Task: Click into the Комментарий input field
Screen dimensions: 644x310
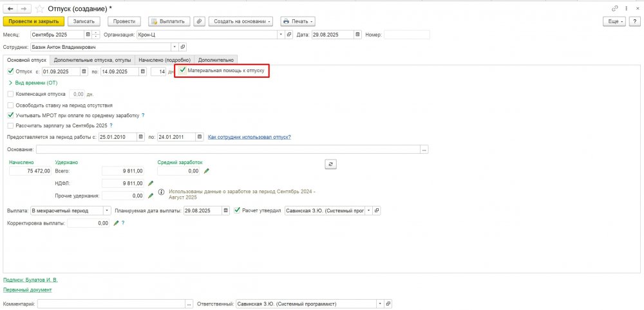Action: click(111, 304)
